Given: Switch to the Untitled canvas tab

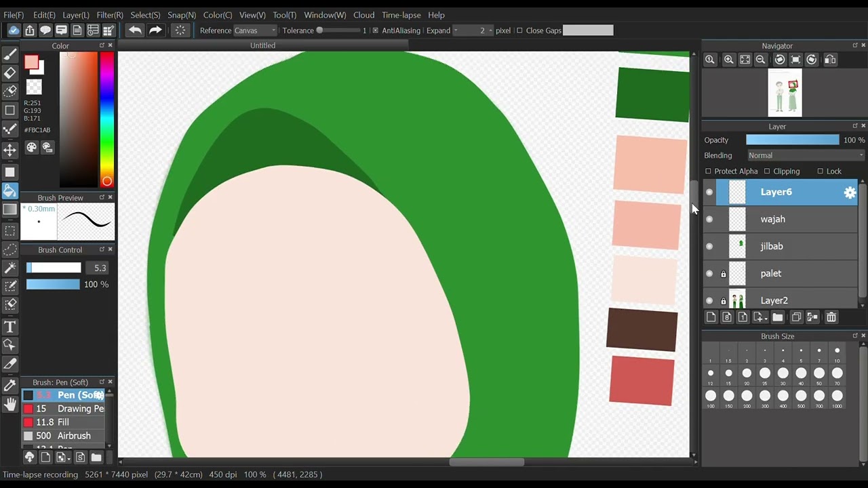Looking at the screenshot, I should 262,45.
